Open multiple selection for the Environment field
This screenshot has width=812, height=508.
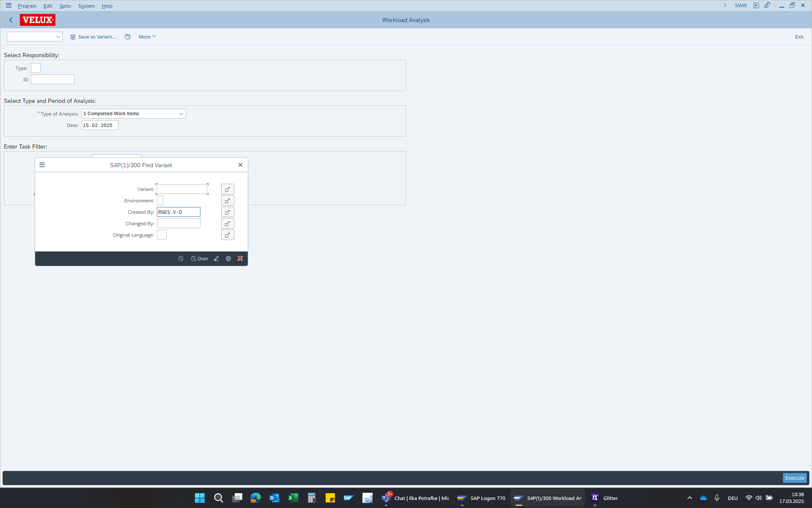tap(228, 201)
